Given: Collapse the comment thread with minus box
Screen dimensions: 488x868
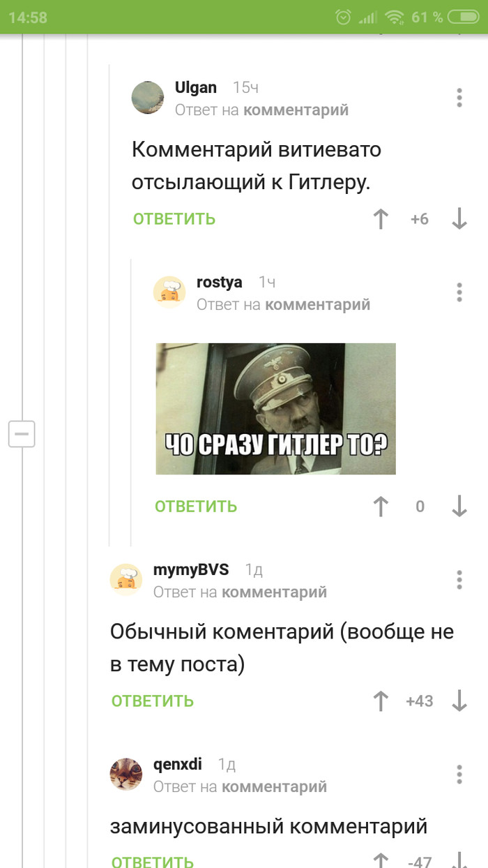Looking at the screenshot, I should (x=22, y=434).
